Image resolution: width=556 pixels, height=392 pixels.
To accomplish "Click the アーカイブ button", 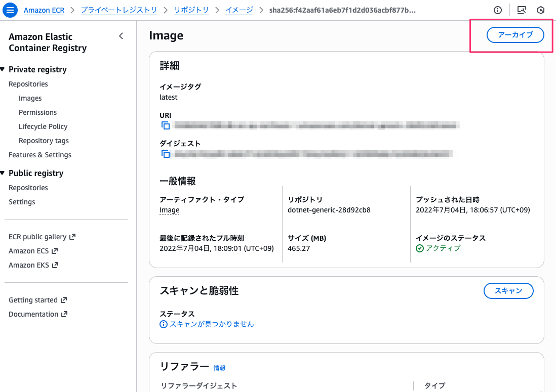I will point(515,35).
